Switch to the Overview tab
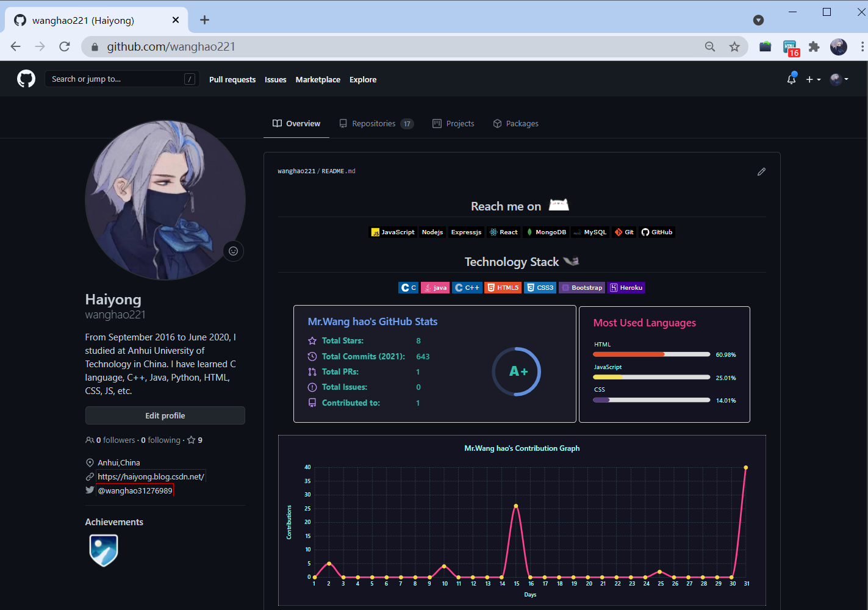Image resolution: width=868 pixels, height=610 pixels. [x=296, y=124]
